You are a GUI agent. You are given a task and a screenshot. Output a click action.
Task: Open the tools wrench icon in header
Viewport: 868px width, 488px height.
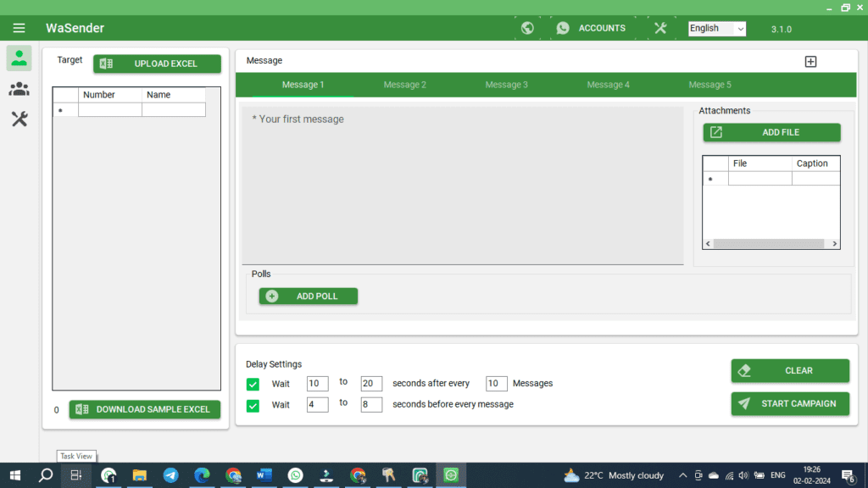tap(660, 28)
